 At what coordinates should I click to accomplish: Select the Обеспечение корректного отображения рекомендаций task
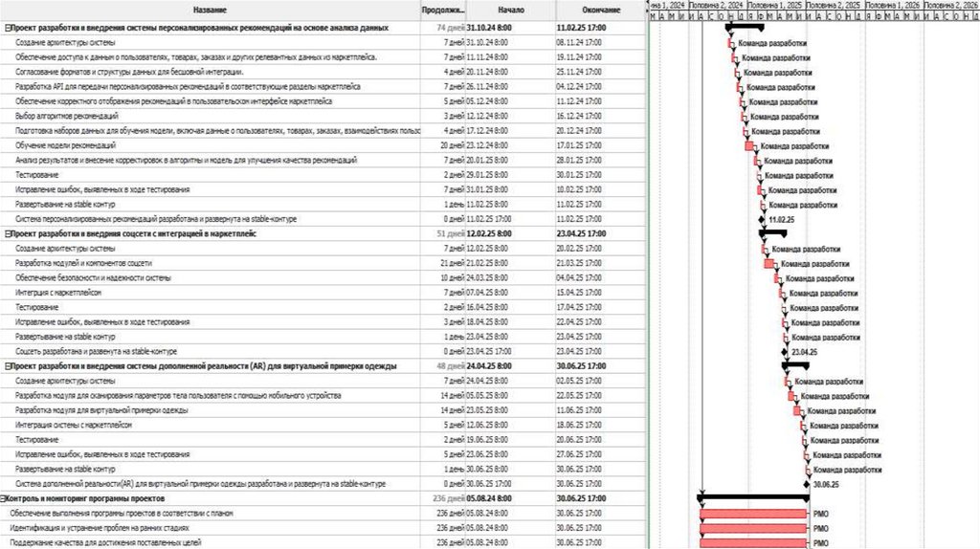point(174,101)
